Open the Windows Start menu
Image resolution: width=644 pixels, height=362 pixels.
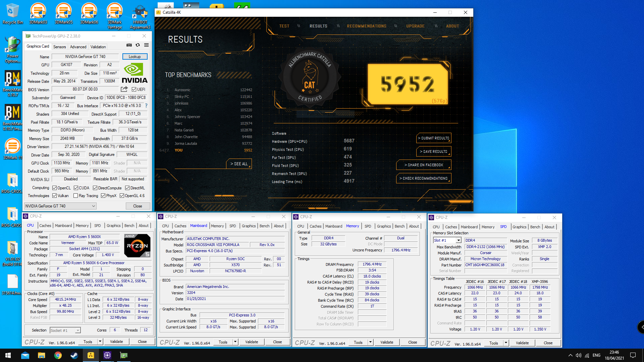point(8,355)
